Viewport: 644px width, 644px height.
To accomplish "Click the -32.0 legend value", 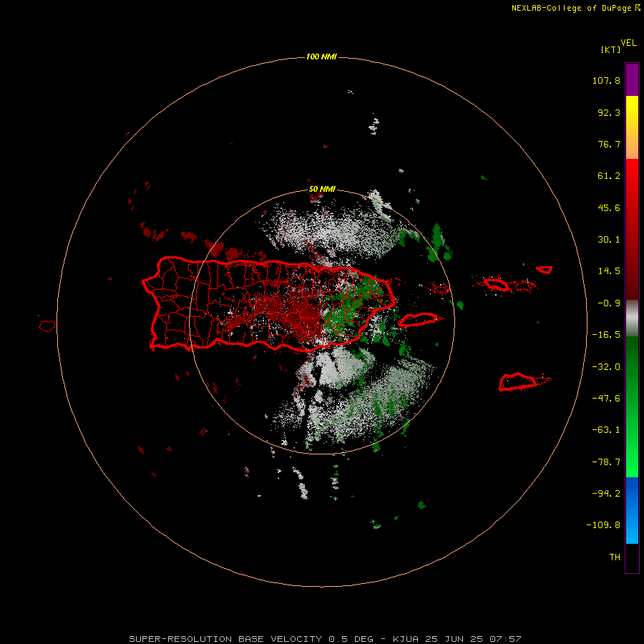I will point(606,367).
